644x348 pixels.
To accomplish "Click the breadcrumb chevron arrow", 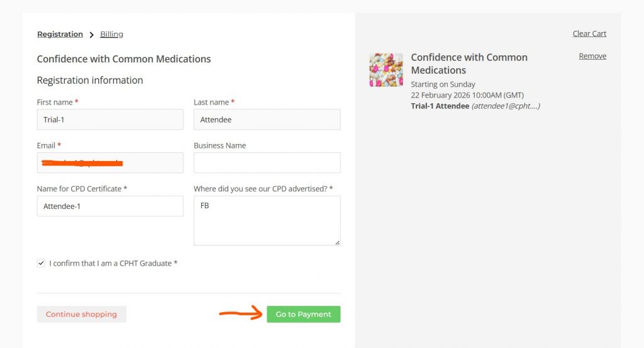I will 91,35.
